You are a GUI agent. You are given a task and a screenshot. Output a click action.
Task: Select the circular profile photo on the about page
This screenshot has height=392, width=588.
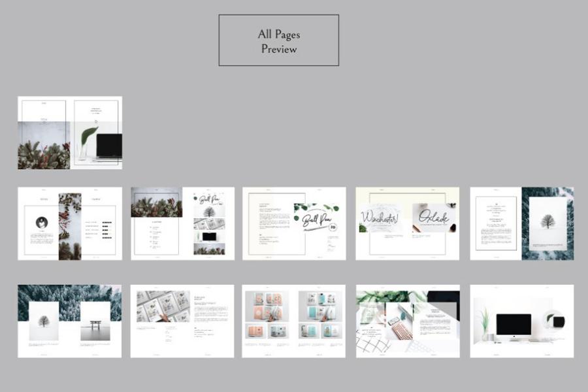click(42, 222)
